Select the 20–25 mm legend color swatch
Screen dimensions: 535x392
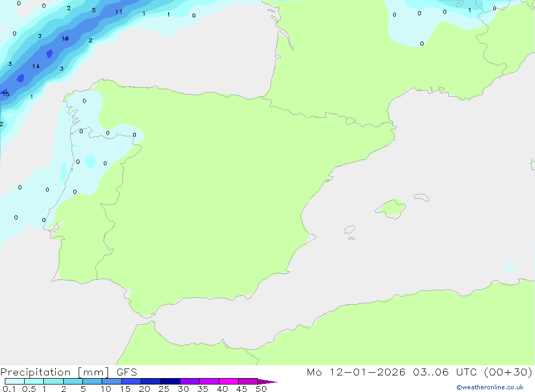pyautogui.click(x=151, y=381)
